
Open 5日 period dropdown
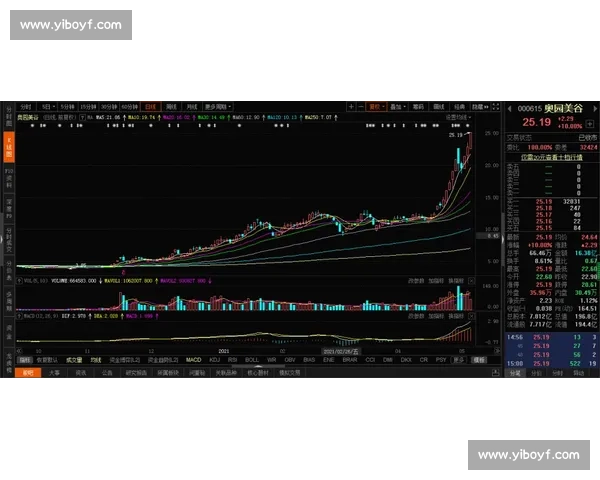pyautogui.click(x=48, y=107)
